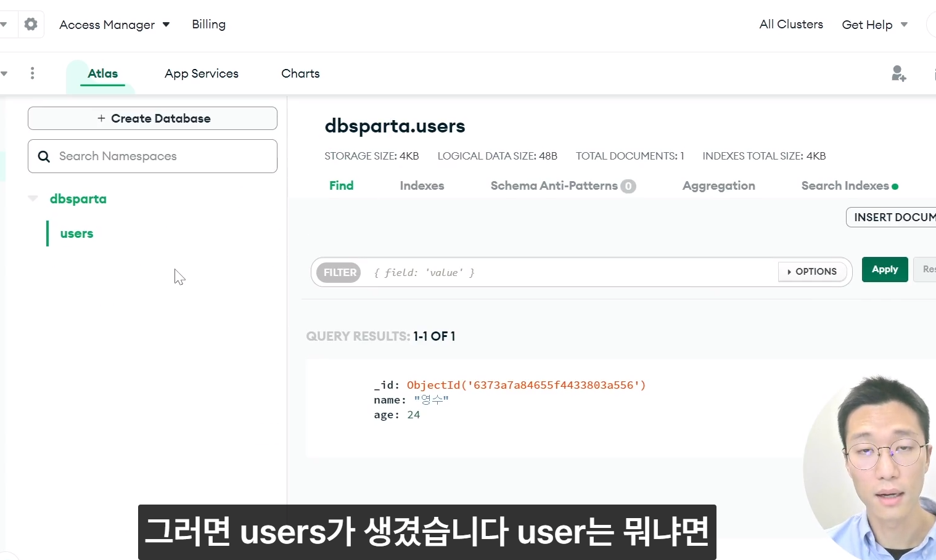This screenshot has height=560, width=936.
Task: Click the name field value "영수"
Action: click(x=431, y=400)
